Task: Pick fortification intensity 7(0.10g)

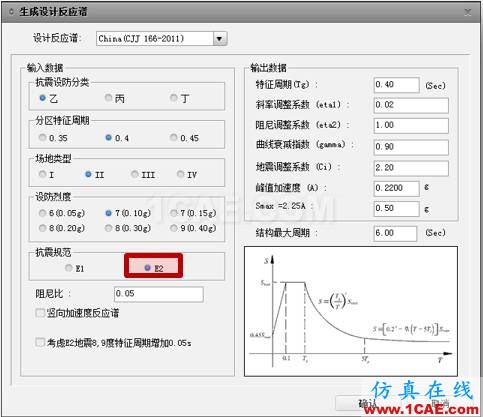Action: point(108,213)
